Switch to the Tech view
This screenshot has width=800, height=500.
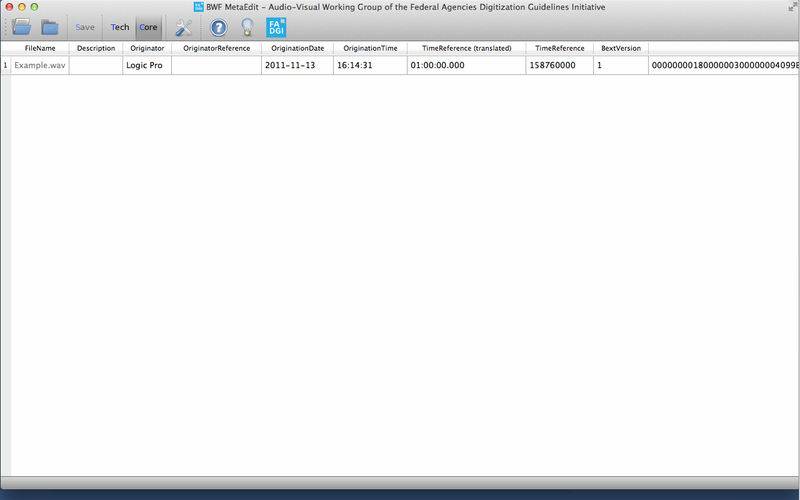119,27
